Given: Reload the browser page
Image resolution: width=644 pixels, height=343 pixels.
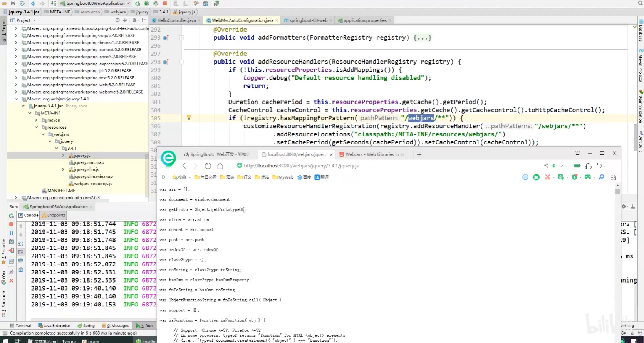Looking at the screenshot, I should coord(208,166).
